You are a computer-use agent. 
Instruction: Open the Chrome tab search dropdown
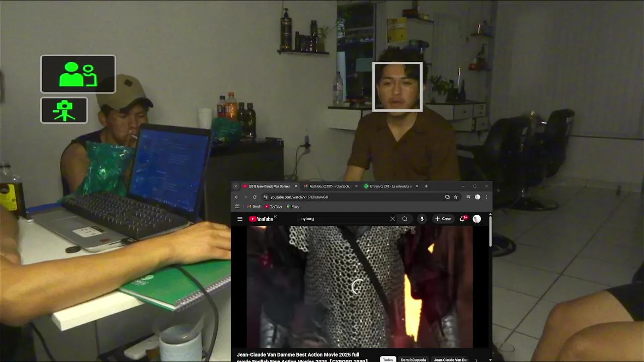235,187
